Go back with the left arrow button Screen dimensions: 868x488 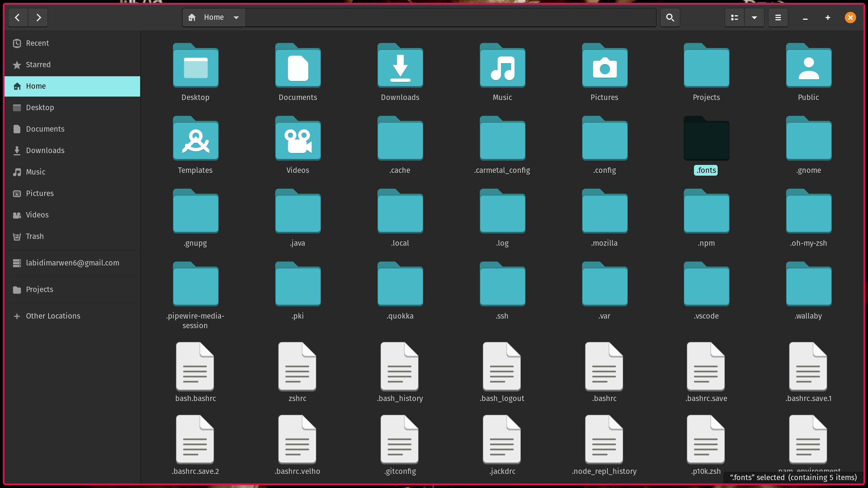coord(18,17)
